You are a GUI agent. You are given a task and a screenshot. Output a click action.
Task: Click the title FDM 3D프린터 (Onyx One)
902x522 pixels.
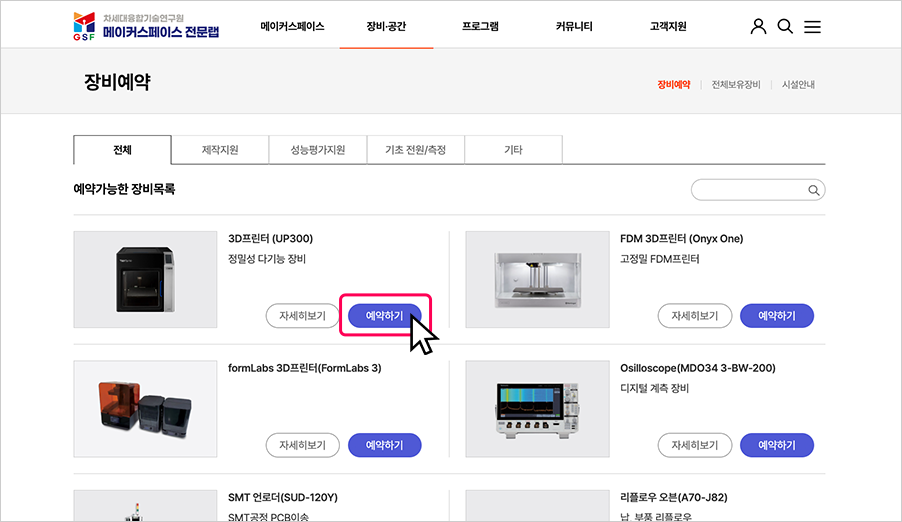tap(682, 239)
